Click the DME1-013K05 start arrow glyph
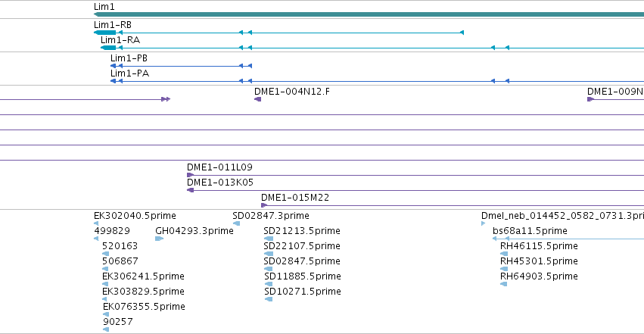Screen dimensions: 644x334 pyautogui.click(x=190, y=190)
